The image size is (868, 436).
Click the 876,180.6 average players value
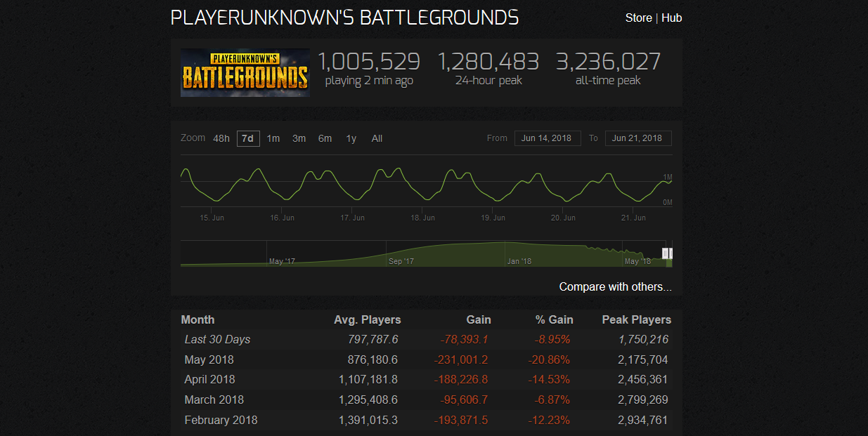(x=373, y=359)
